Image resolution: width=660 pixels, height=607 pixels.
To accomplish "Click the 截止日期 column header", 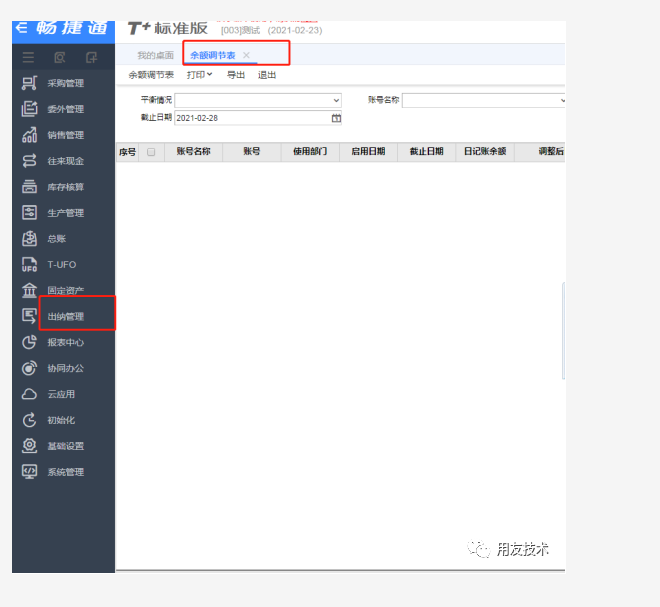I will coord(427,152).
